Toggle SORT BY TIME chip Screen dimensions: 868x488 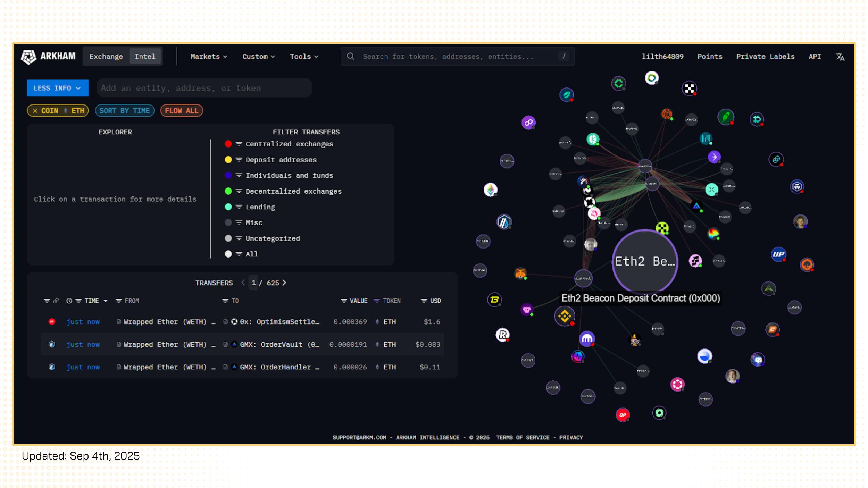click(125, 111)
